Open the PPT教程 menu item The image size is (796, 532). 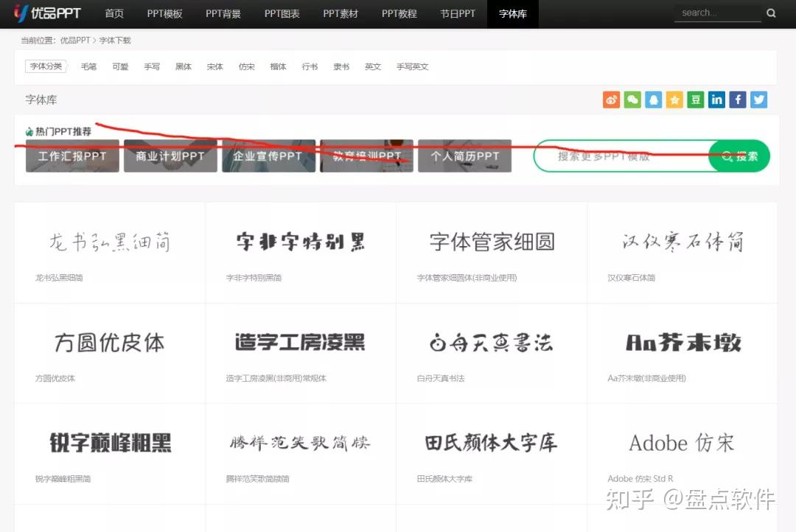pos(399,14)
